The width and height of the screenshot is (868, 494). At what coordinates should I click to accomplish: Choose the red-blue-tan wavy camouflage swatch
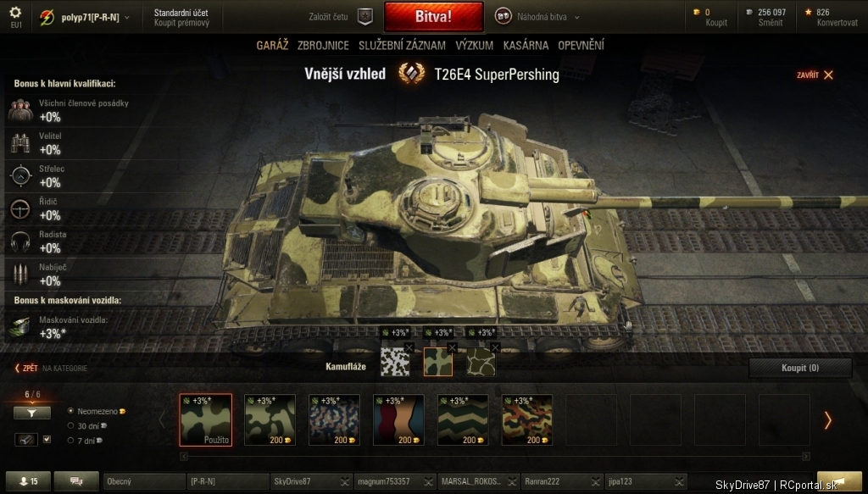click(x=398, y=420)
